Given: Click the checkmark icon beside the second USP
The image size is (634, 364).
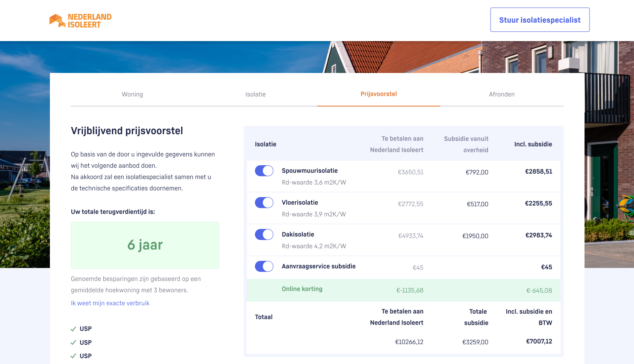Looking at the screenshot, I should (x=73, y=343).
